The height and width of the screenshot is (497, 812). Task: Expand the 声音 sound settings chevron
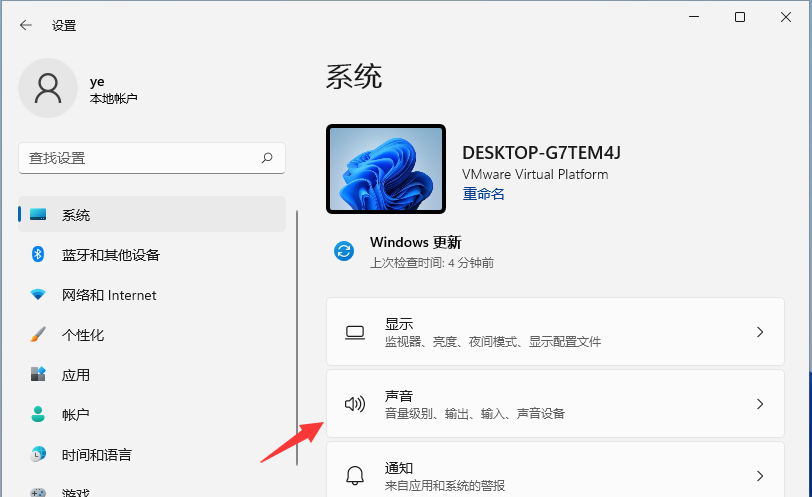click(x=760, y=404)
